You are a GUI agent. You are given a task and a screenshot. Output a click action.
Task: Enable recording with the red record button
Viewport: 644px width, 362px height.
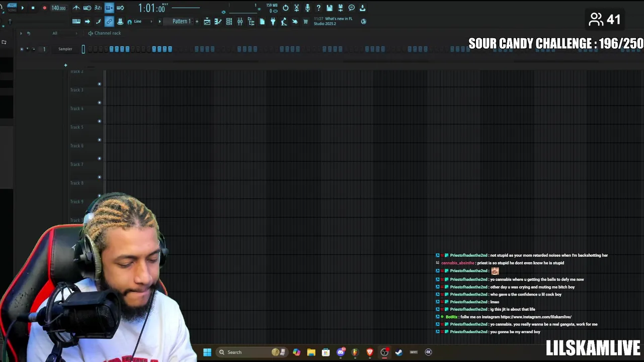[44, 8]
